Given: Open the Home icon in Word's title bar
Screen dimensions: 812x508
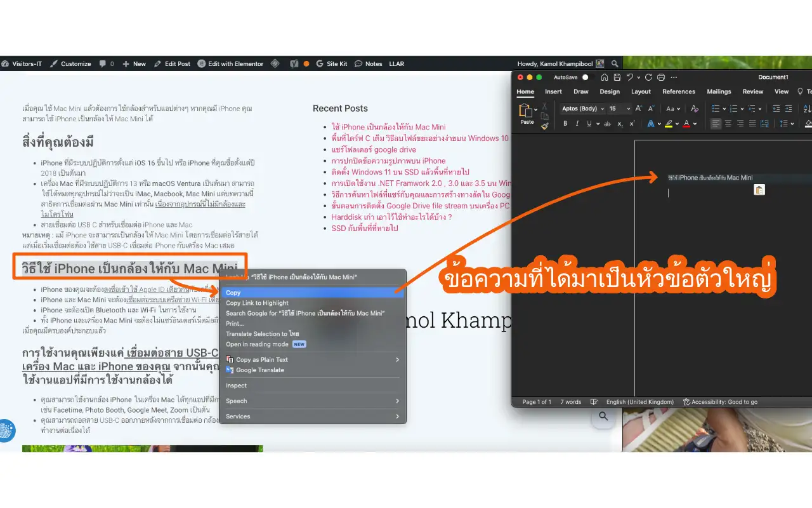Looking at the screenshot, I should (605, 77).
